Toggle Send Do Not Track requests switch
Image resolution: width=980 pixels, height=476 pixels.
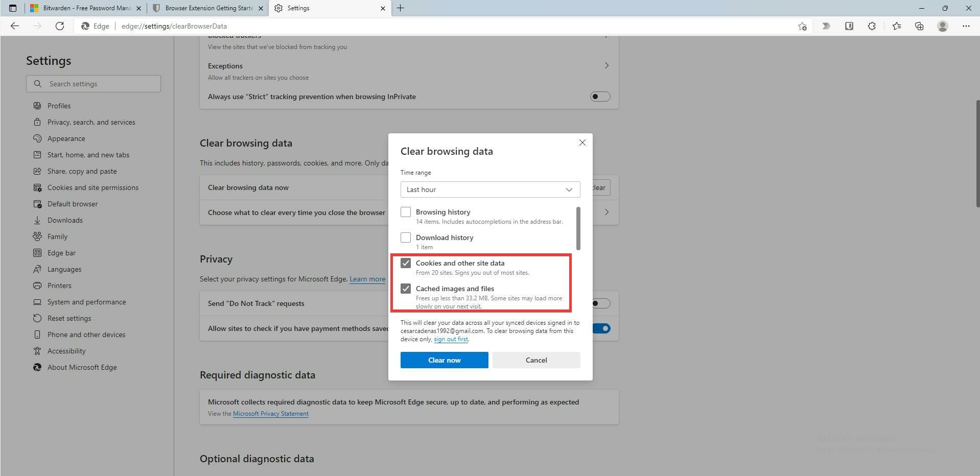pos(601,303)
